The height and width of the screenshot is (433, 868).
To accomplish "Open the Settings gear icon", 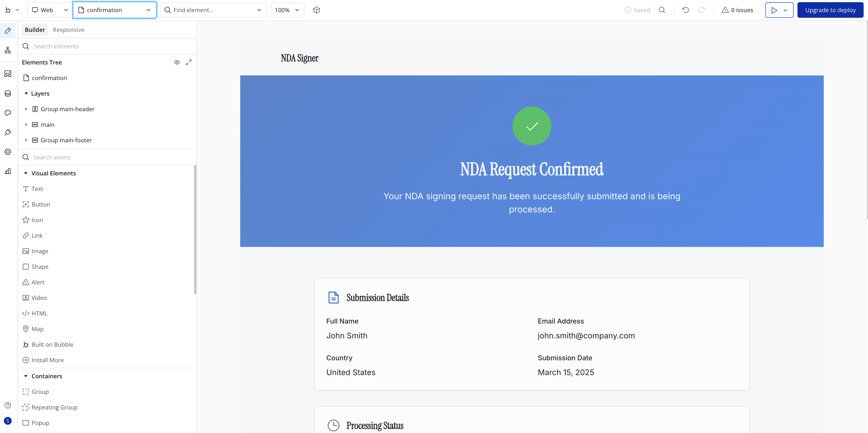I will point(8,152).
